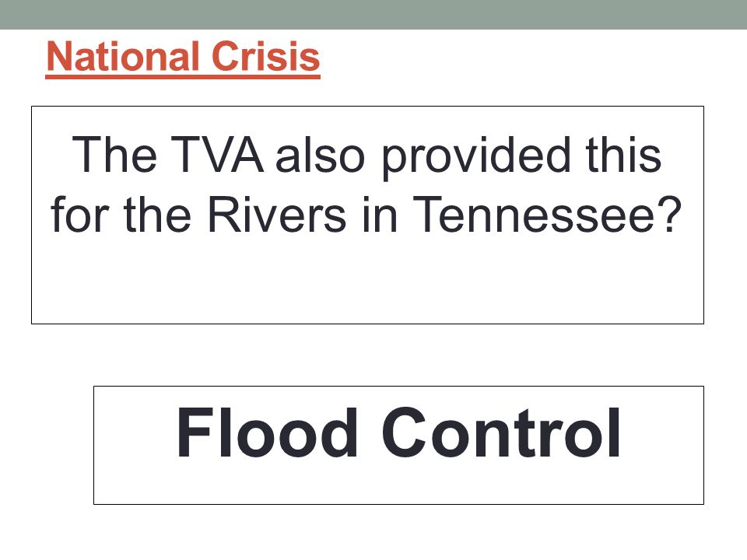The height and width of the screenshot is (560, 747).
Task: Select the TVA question text box
Action: pos(367,215)
